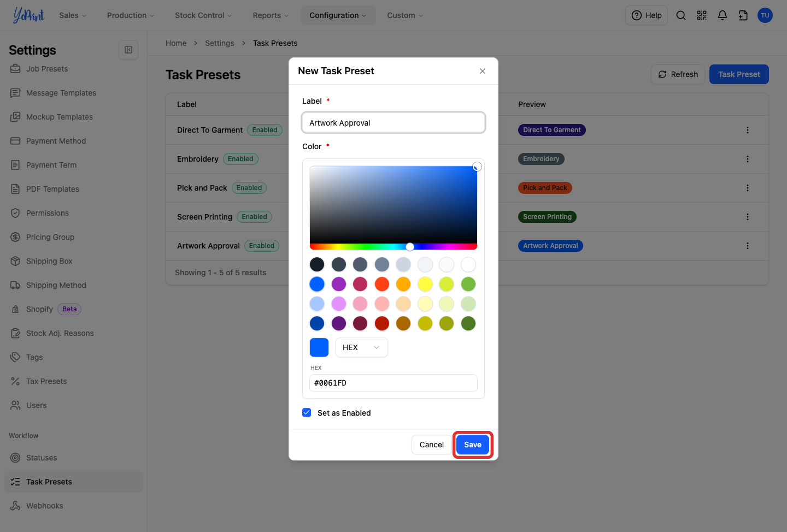Select Task Presets in the sidebar
Screen dimensions: 787x532
coord(73,482)
